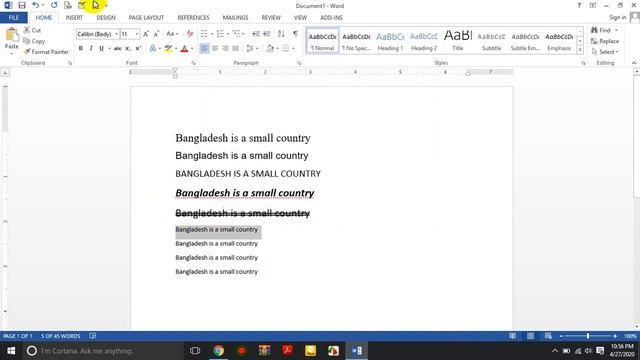Viewport: 640px width, 360px height.
Task: Apply the Title style
Action: [x=458, y=41]
